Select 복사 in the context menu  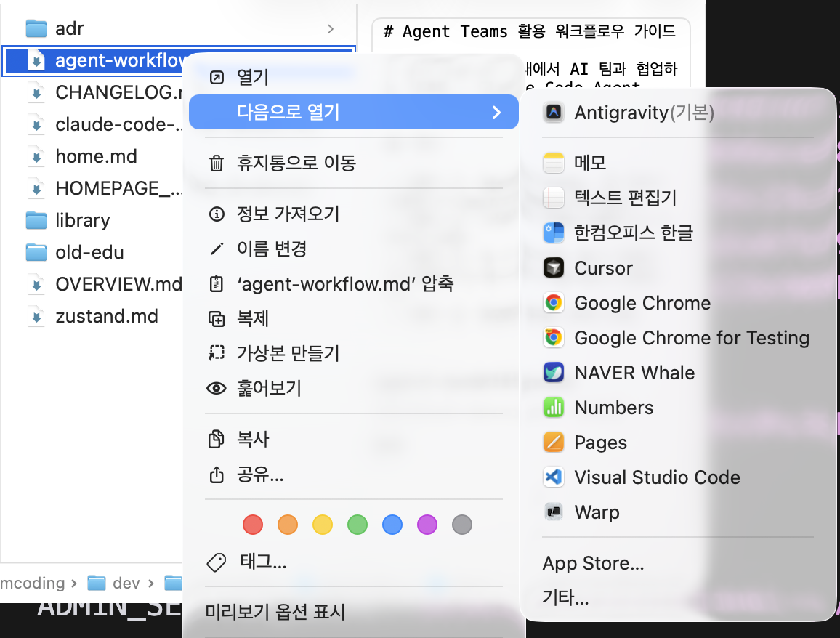(354, 440)
